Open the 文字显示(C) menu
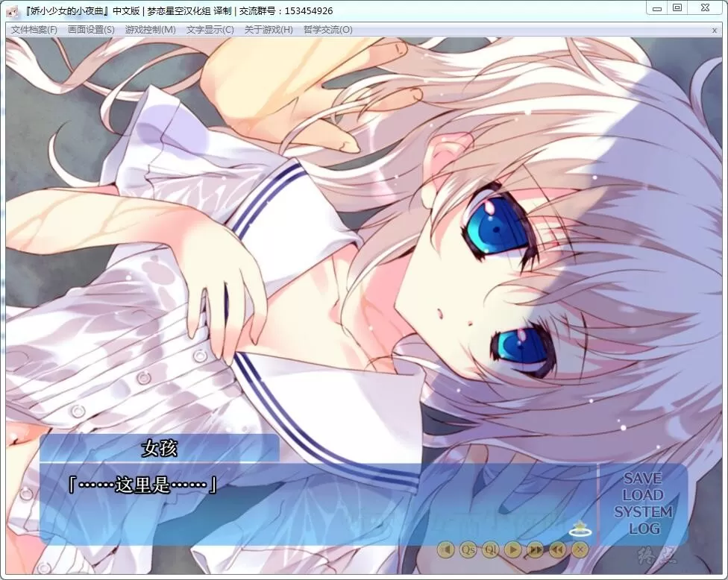Screen dimensions: 728x580 210,30
